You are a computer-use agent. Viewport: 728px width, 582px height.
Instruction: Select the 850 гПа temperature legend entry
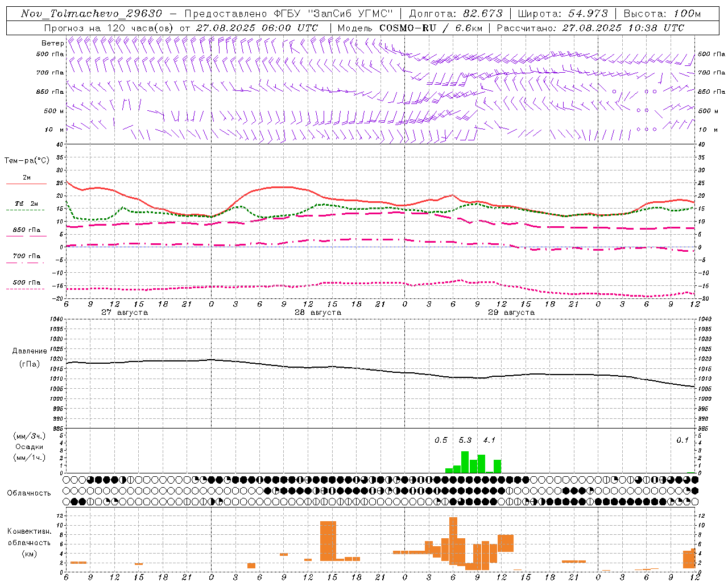coord(27,230)
